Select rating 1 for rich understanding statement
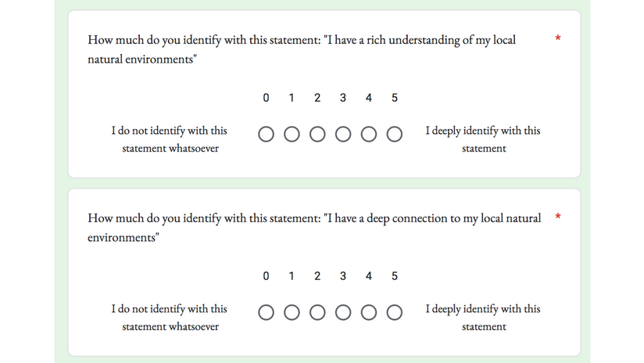644x363 pixels. 292,135
